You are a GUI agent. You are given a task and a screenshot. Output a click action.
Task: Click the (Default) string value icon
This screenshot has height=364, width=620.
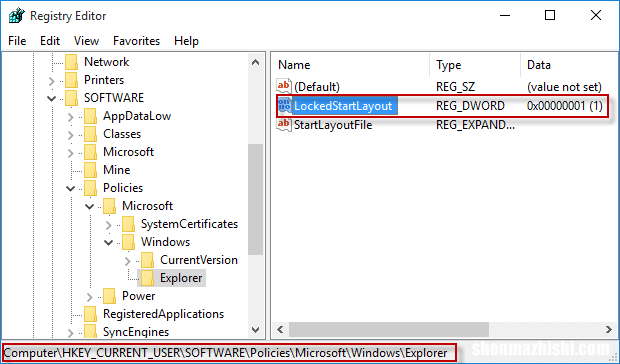click(284, 87)
